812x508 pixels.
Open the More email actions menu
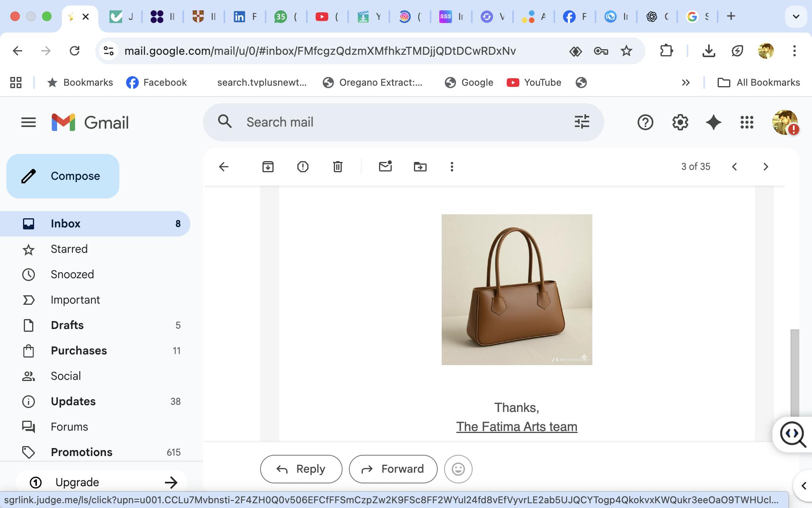[x=452, y=167]
